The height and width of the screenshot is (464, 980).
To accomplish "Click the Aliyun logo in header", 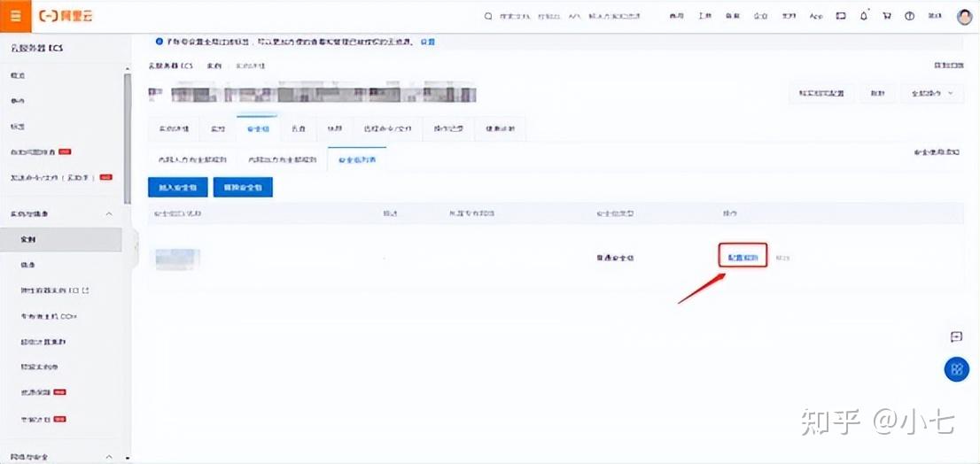I will pyautogui.click(x=66, y=16).
